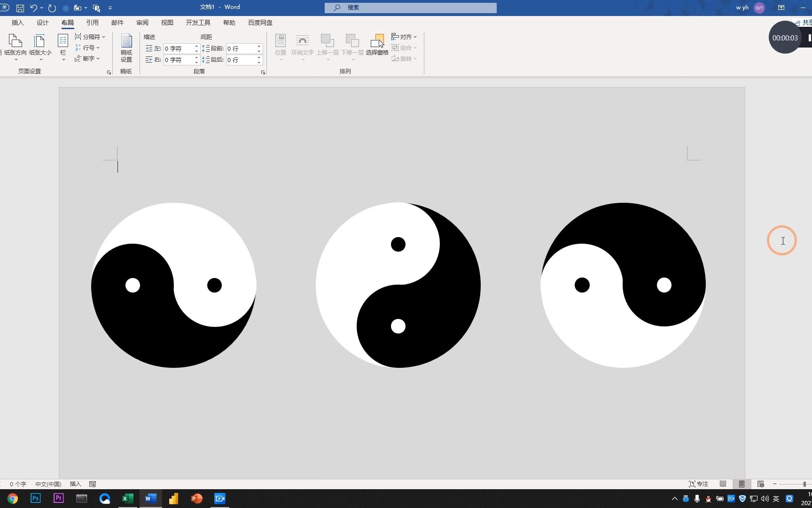
Task: Open the undo history dropdown arrow
Action: click(41, 8)
